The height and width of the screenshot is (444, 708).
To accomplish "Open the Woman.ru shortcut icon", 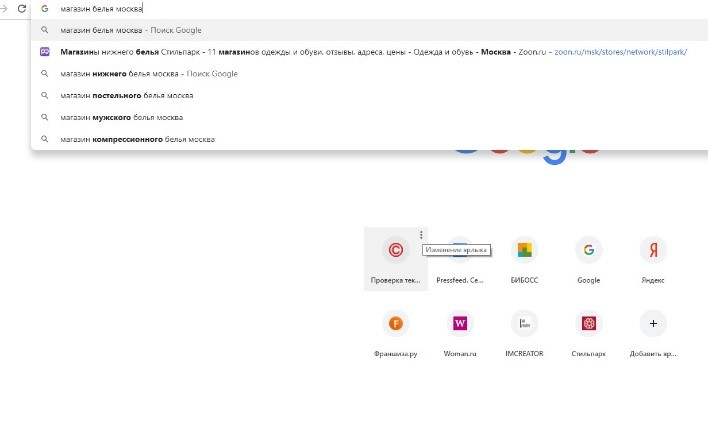I will click(x=460, y=323).
